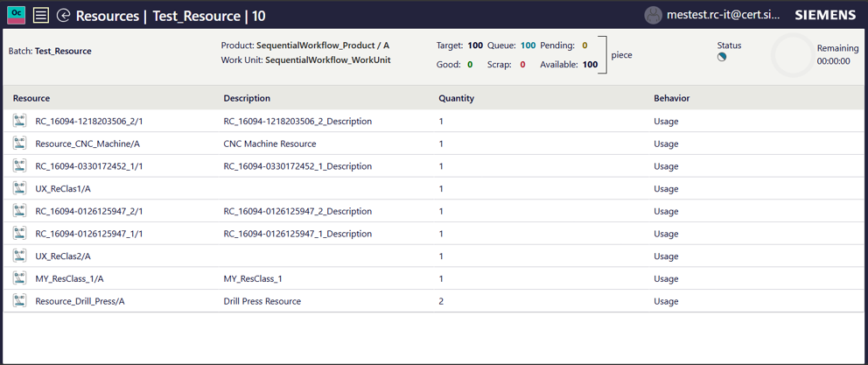
Task: Select the RC_16094-0330172452_1/1 resource name
Action: (x=89, y=166)
